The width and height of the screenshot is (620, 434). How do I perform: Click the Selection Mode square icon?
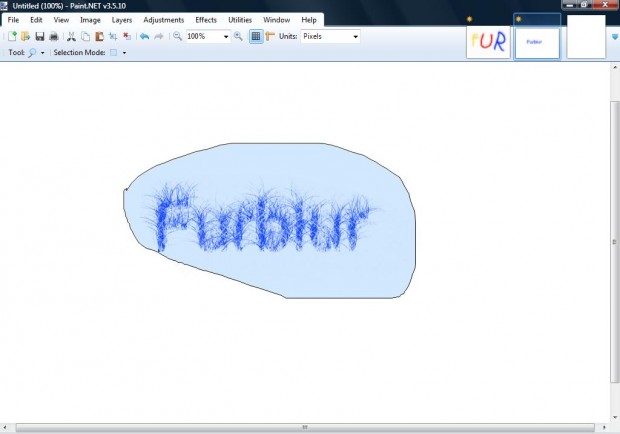(x=113, y=53)
